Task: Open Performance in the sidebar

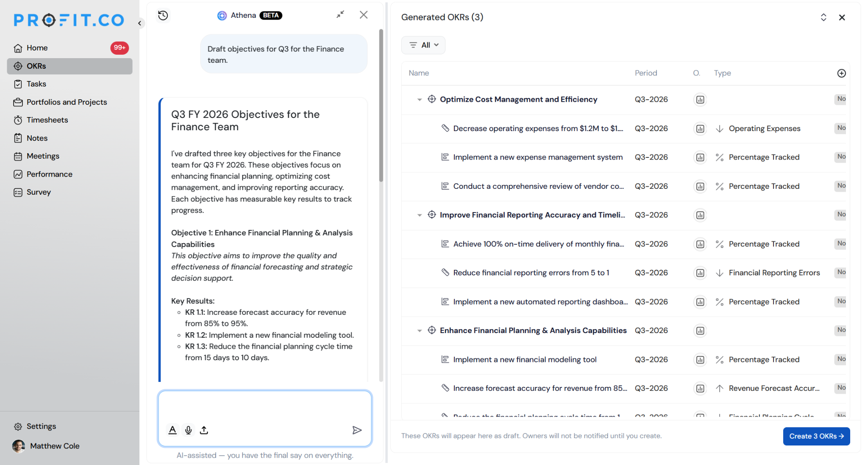Action: tap(70, 174)
